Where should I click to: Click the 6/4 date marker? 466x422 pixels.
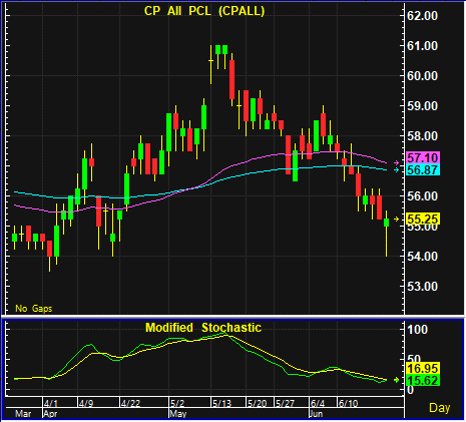pos(318,403)
